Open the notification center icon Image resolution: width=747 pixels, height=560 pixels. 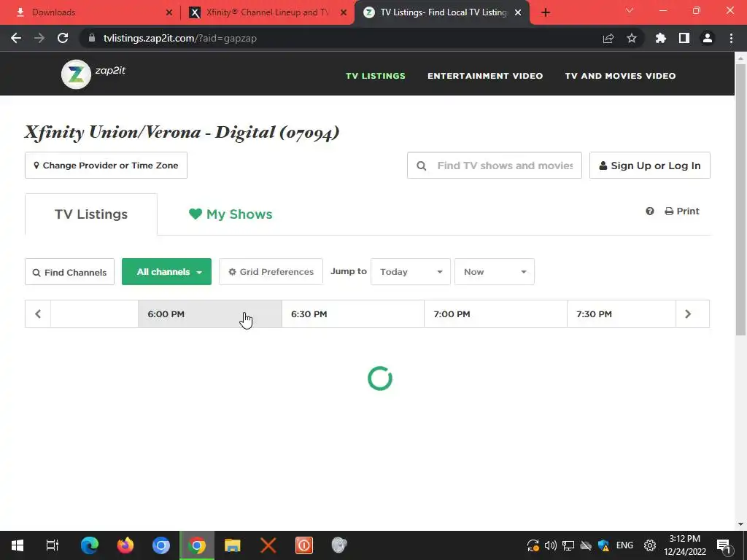724,545
